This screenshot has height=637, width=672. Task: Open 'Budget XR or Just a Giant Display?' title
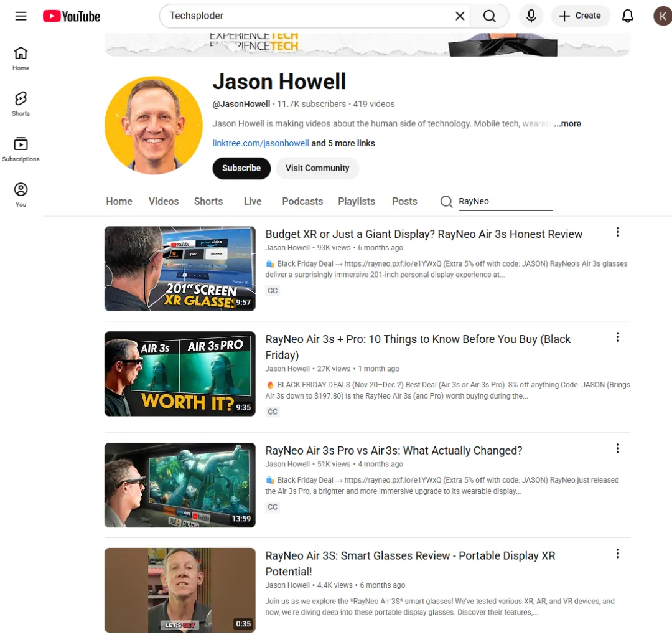click(424, 234)
